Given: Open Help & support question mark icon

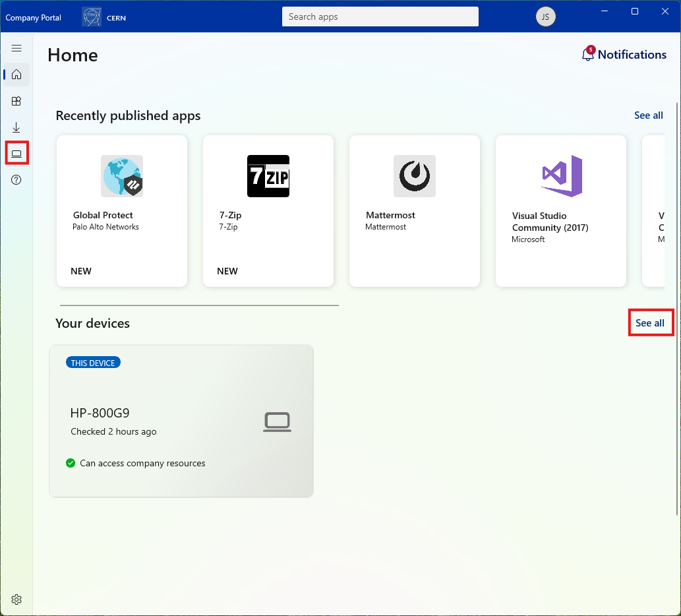Looking at the screenshot, I should click(16, 180).
